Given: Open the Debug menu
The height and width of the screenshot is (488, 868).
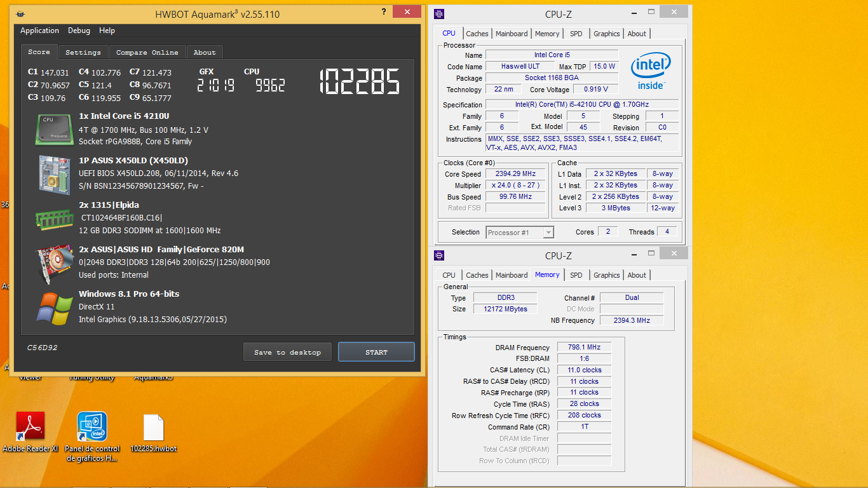Looking at the screenshot, I should pos(79,30).
